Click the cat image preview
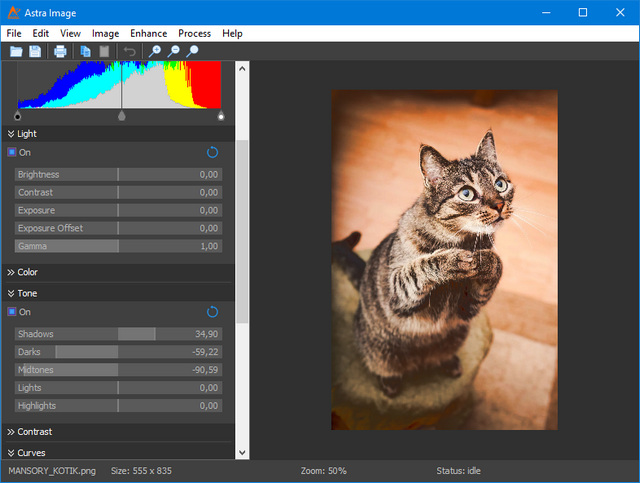The width and height of the screenshot is (640, 483). 444,259
